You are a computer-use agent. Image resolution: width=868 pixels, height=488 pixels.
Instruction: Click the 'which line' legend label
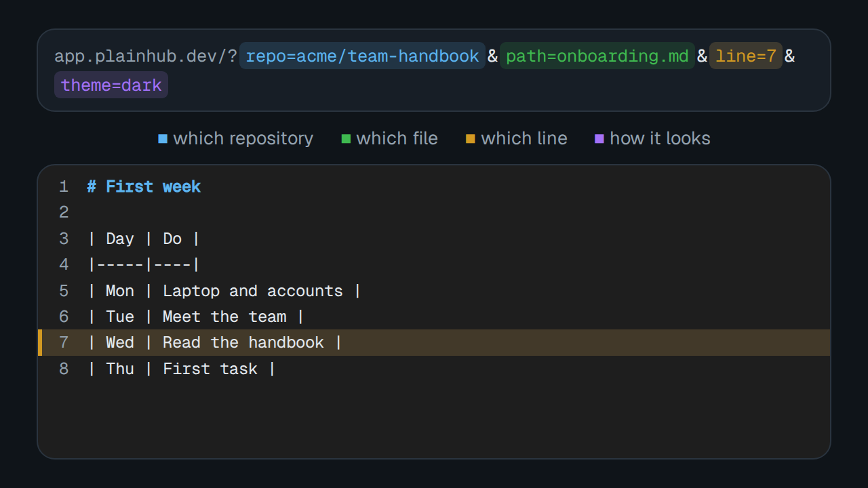(x=524, y=138)
